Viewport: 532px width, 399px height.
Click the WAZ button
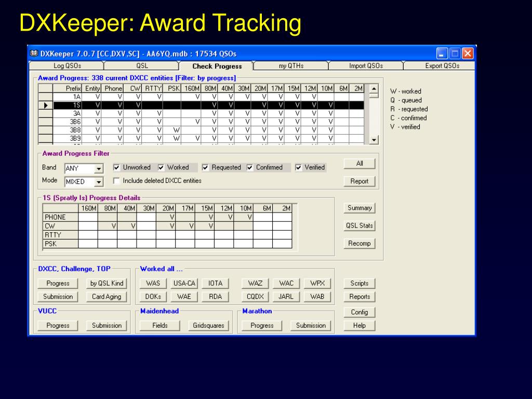point(255,283)
